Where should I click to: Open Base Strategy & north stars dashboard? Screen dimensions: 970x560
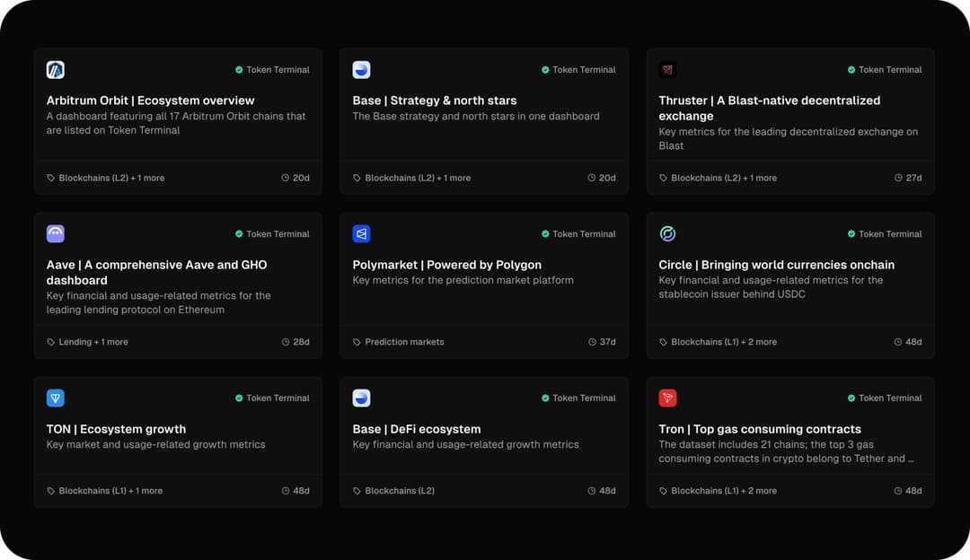pyautogui.click(x=435, y=101)
